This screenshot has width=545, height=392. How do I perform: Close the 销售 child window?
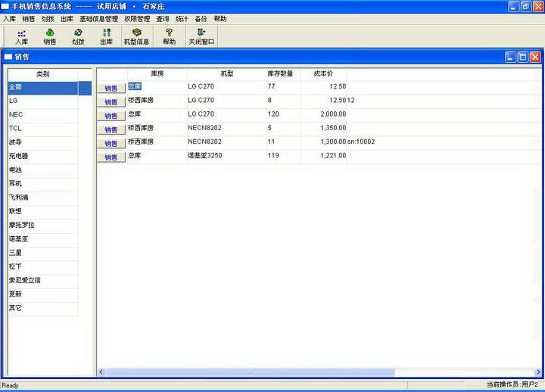click(x=535, y=57)
